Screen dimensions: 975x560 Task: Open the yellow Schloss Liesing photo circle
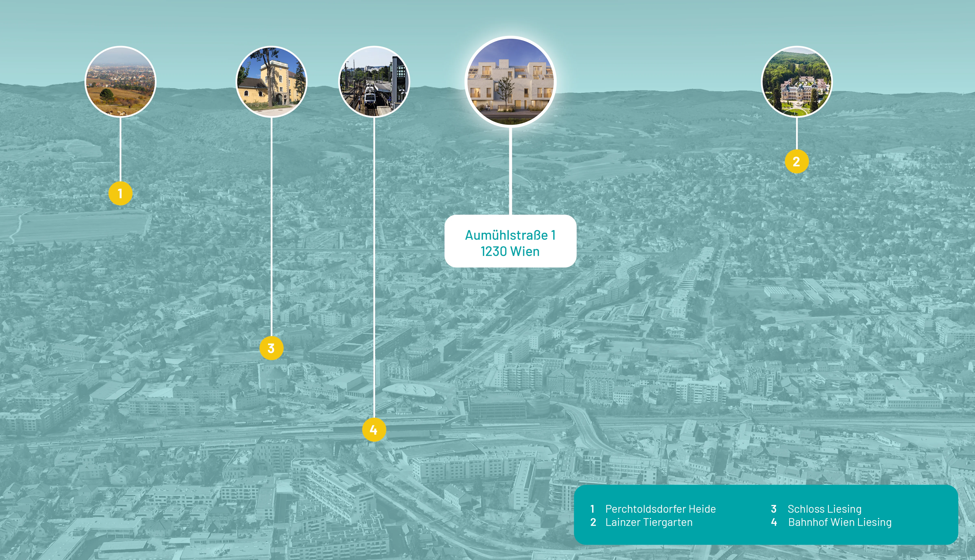coord(271,81)
